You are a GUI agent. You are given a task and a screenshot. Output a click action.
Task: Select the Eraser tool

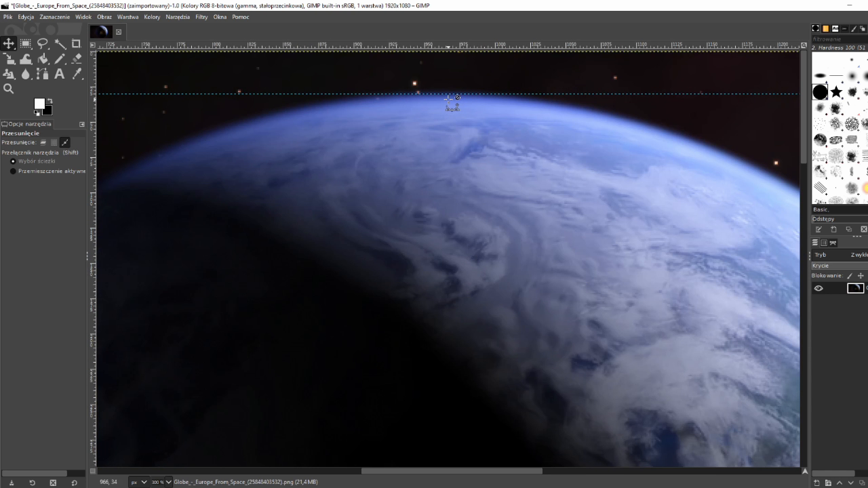pyautogui.click(x=77, y=59)
